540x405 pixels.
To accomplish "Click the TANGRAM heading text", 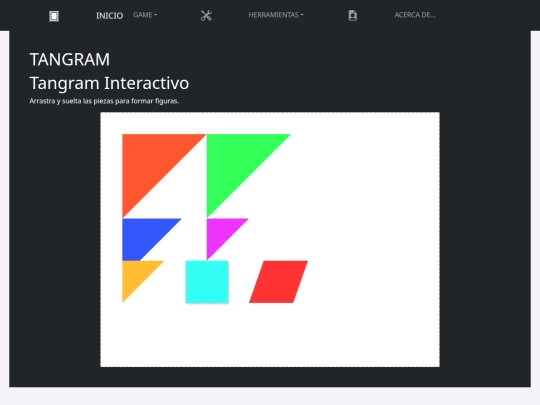I will 70,59.
